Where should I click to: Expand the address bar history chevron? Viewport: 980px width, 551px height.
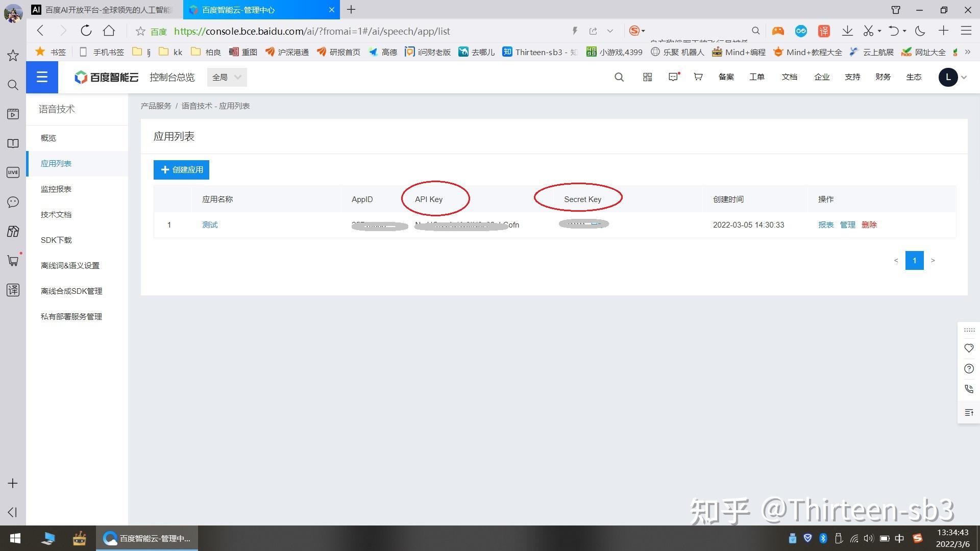(610, 31)
